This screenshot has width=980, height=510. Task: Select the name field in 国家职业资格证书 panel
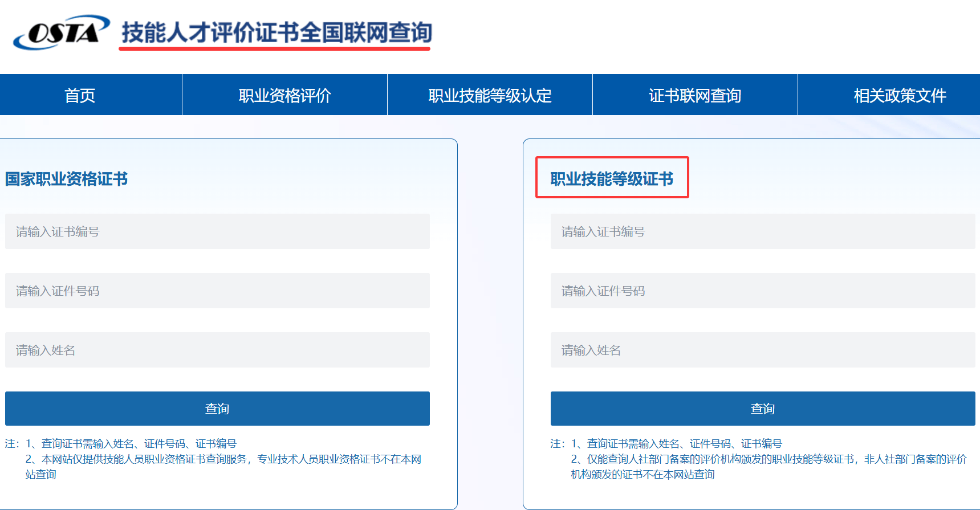pyautogui.click(x=217, y=350)
